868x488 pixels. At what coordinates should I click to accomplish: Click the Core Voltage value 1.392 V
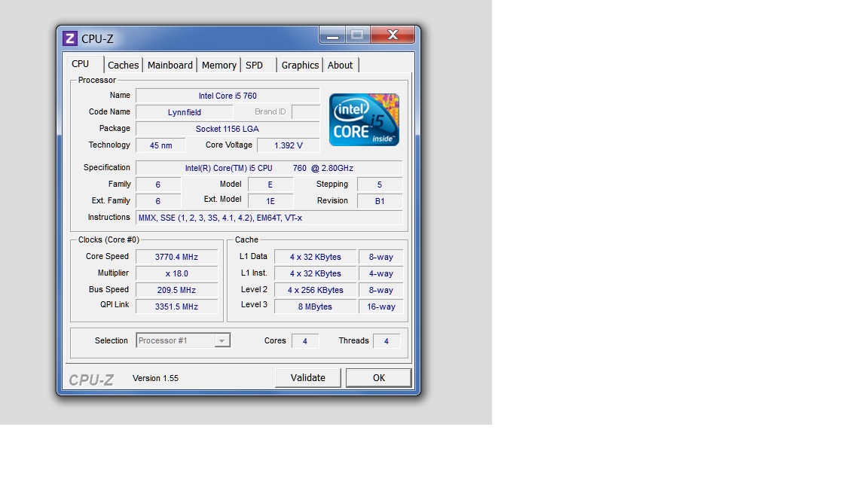[x=289, y=145]
